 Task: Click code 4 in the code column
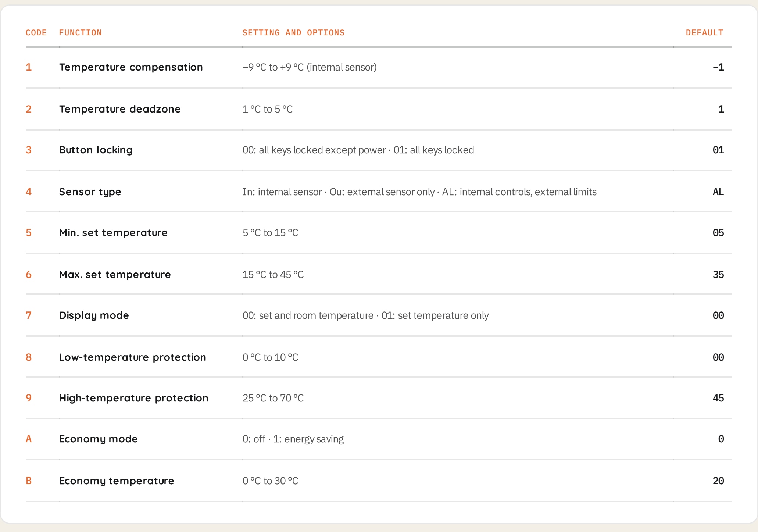29,192
